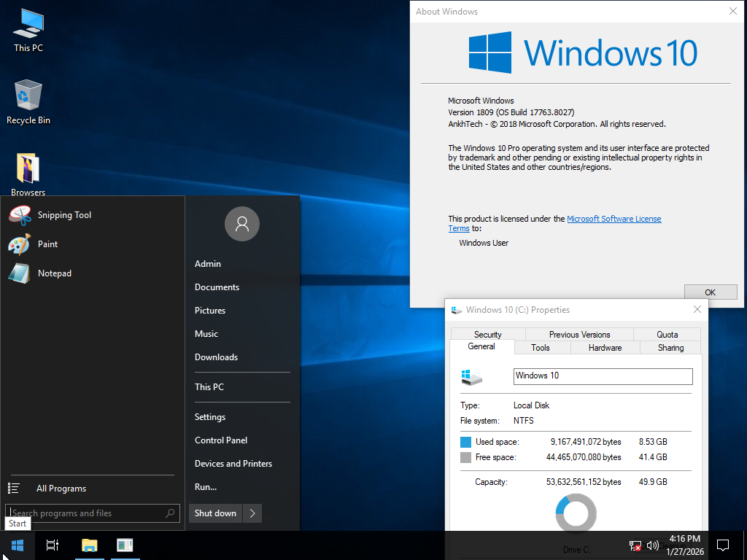Viewport: 747px width, 560px height.
Task: Click OK in the About Windows dialog
Action: [709, 292]
